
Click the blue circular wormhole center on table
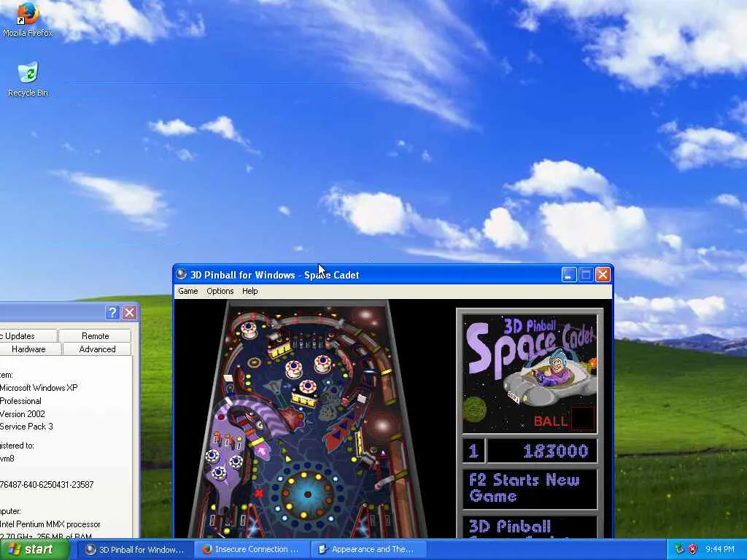click(x=307, y=495)
